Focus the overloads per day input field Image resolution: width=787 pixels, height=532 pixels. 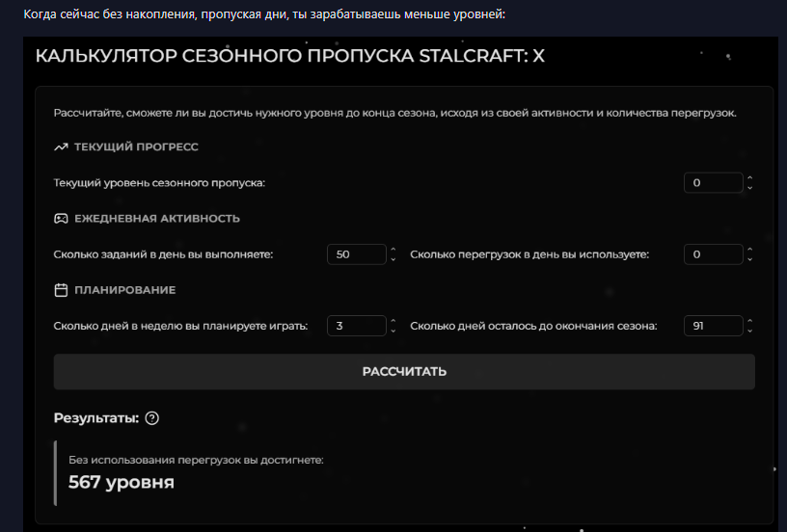pos(714,254)
